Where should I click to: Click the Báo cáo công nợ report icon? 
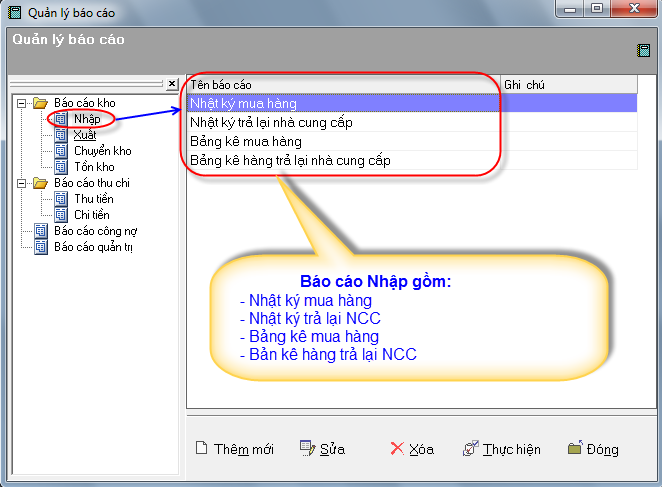pyautogui.click(x=41, y=231)
